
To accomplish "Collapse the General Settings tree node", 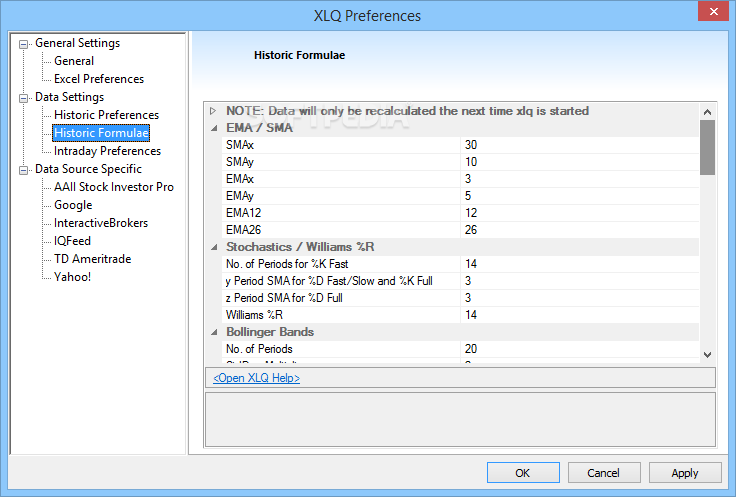I will coord(23,44).
